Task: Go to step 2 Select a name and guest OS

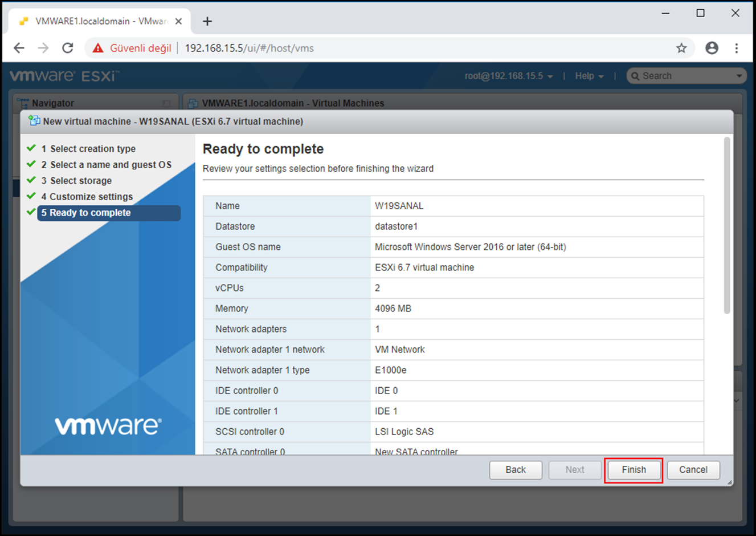Action: (106, 165)
